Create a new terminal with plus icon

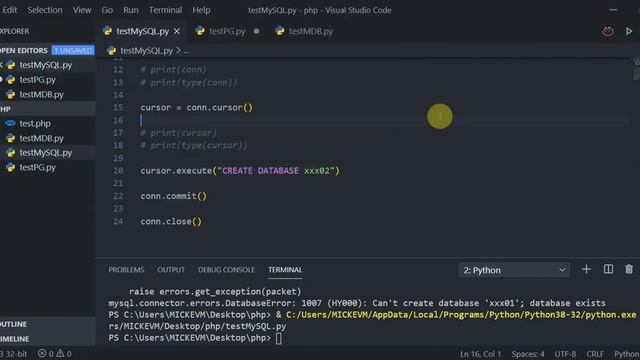(586, 269)
